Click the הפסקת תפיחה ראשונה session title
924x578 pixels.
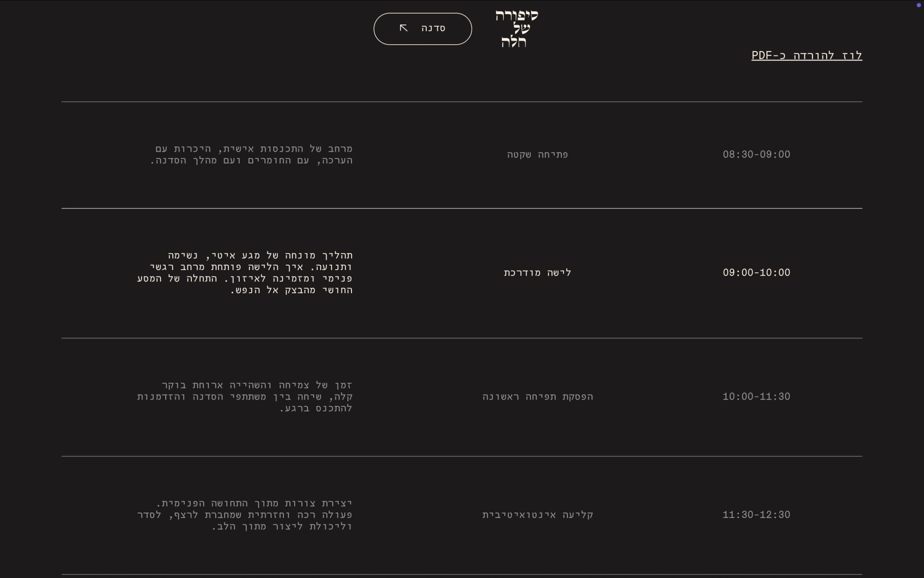pyautogui.click(x=537, y=396)
